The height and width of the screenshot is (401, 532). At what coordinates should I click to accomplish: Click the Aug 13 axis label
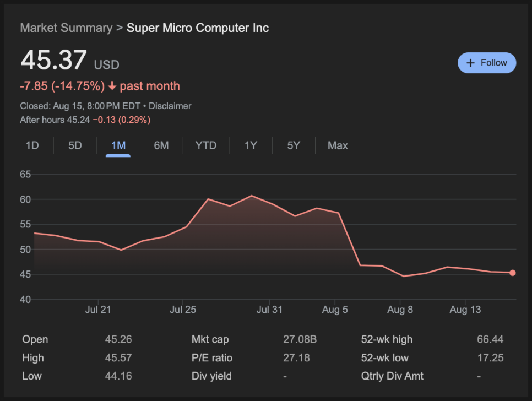465,310
